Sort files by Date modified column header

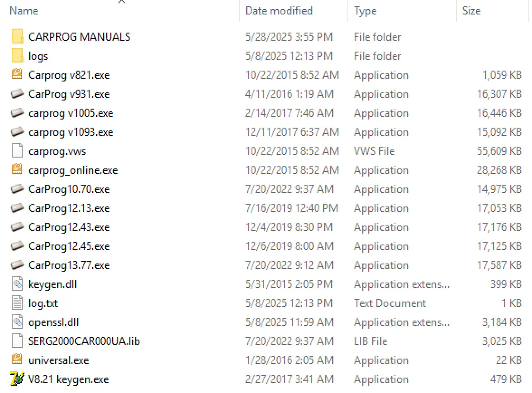(x=279, y=11)
